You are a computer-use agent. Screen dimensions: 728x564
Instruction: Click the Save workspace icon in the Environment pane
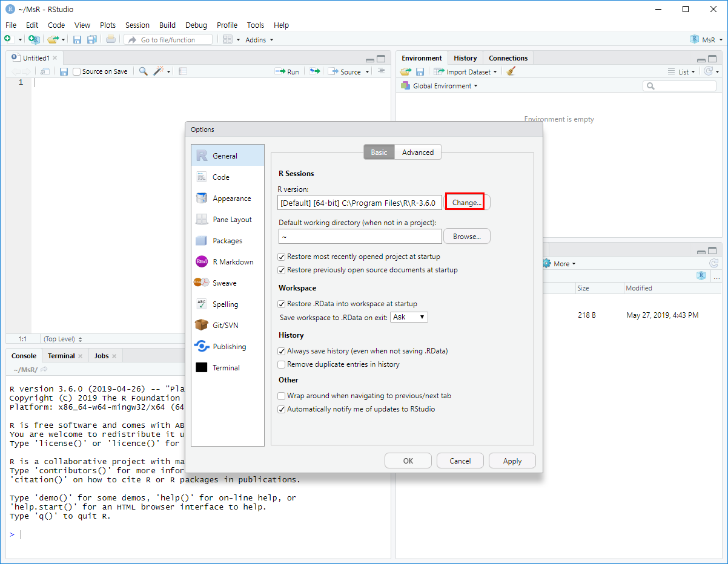(x=420, y=71)
